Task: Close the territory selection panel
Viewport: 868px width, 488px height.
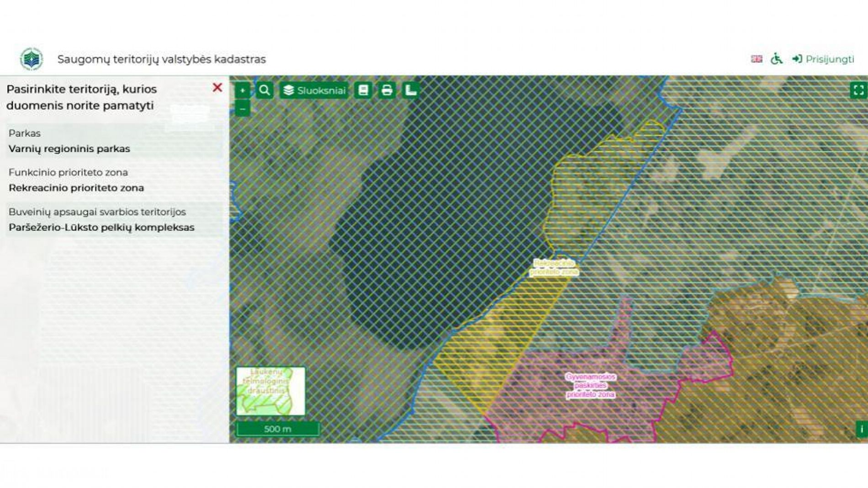Action: point(217,88)
